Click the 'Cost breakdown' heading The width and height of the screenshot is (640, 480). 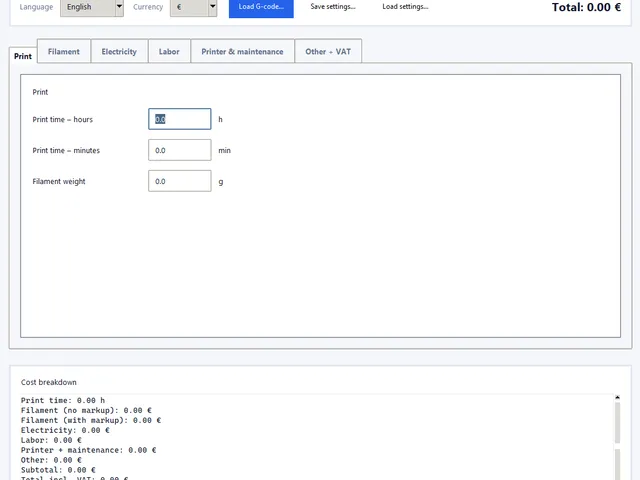(x=49, y=382)
